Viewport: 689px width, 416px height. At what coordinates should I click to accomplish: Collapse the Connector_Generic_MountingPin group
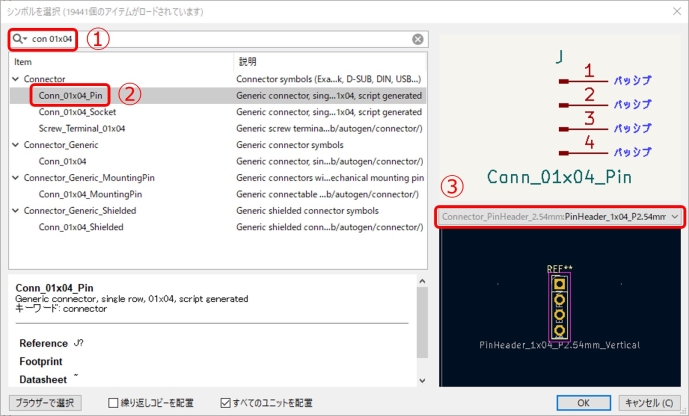click(x=15, y=177)
